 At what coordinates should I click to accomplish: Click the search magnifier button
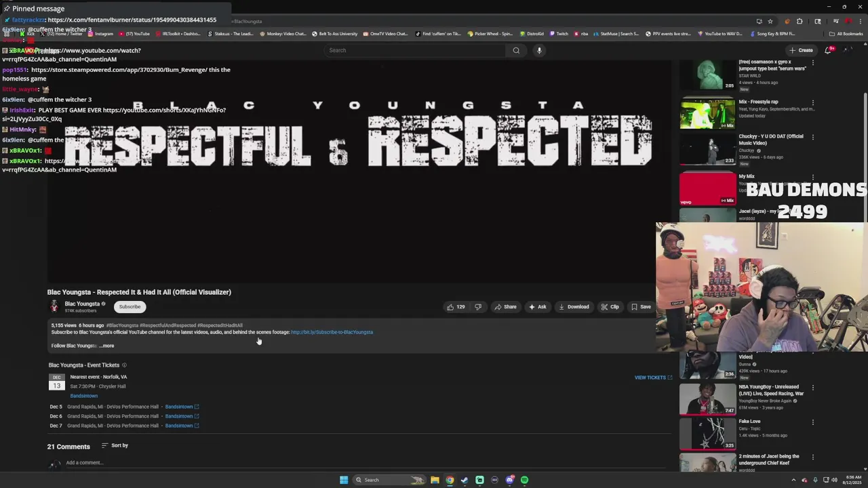coord(516,50)
